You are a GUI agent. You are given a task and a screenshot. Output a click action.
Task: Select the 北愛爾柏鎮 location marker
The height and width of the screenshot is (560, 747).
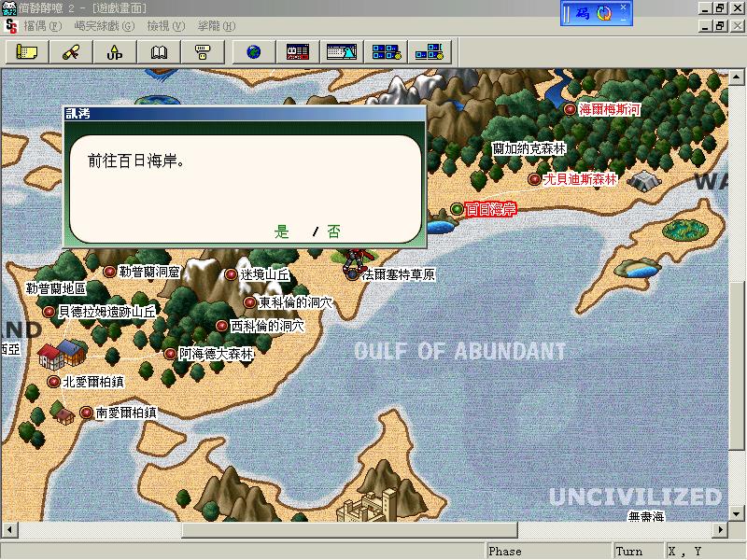click(x=53, y=382)
